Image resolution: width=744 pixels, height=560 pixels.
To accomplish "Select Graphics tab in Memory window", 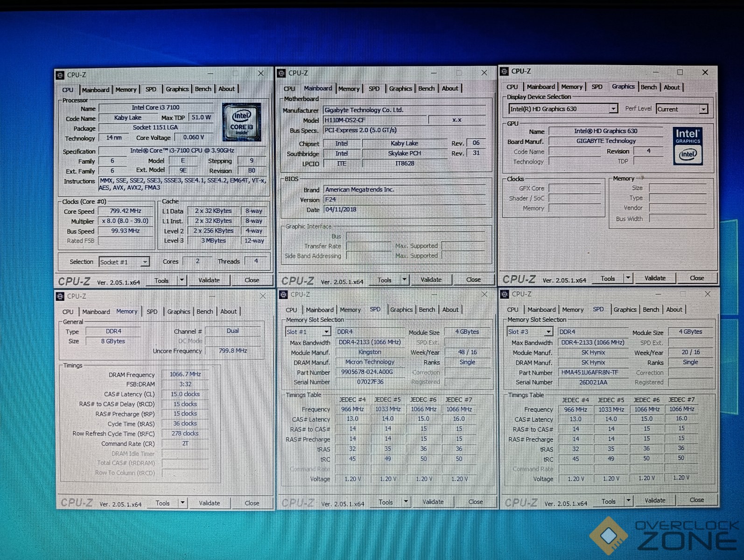I will click(x=179, y=312).
